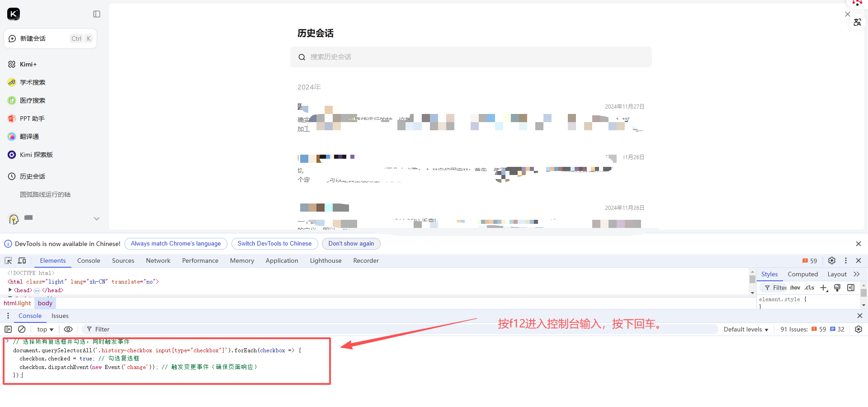
Task: Click Switch DevTools to Chinese
Action: pos(274,244)
